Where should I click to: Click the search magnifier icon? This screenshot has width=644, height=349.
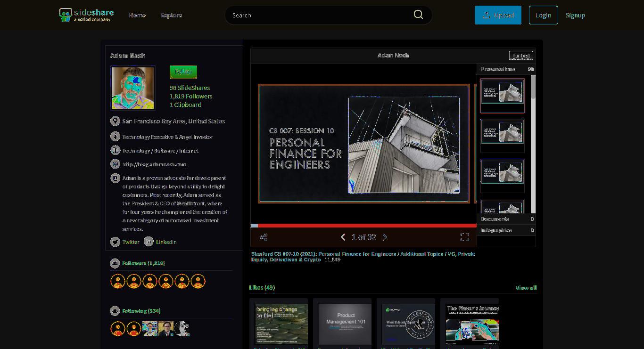coord(418,15)
